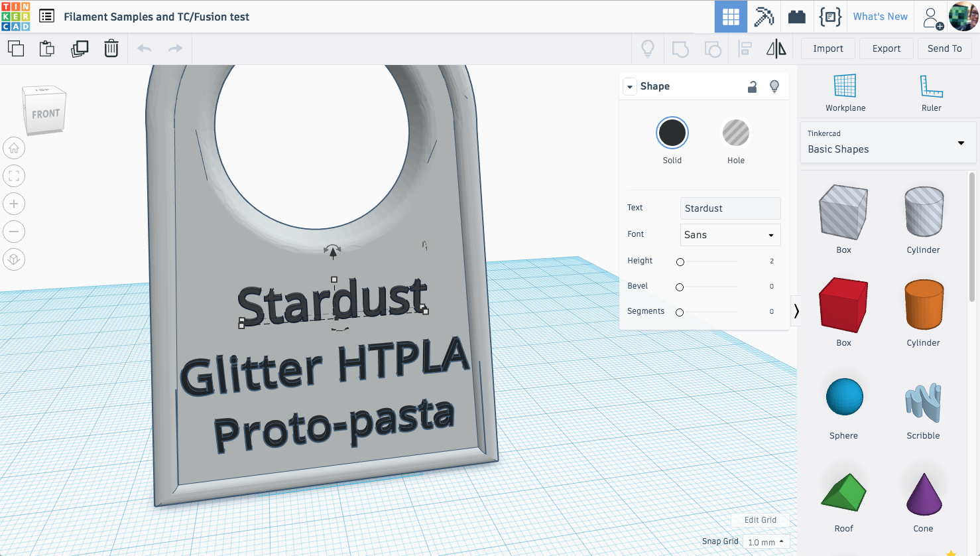Open the invite collaborator icon

coord(933,18)
